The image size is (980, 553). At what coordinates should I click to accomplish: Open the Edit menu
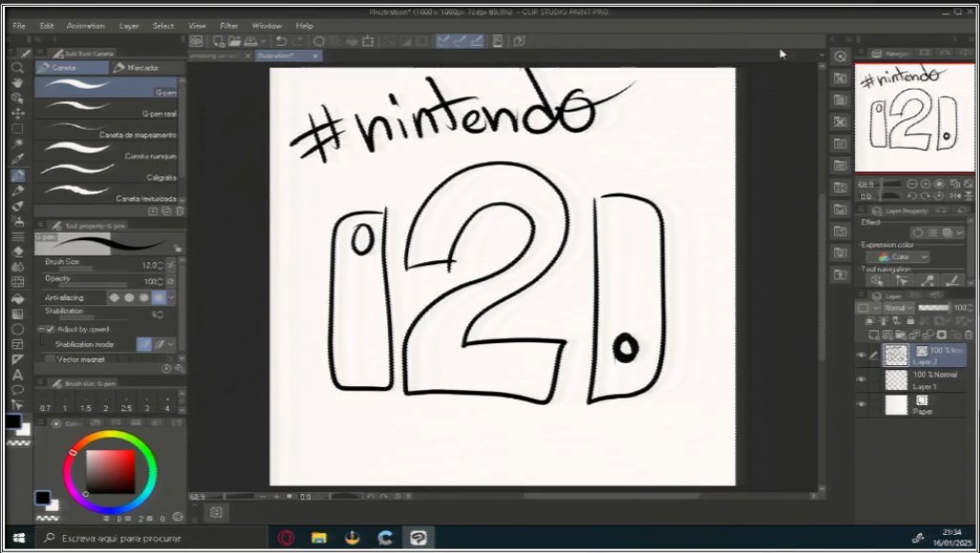[47, 26]
